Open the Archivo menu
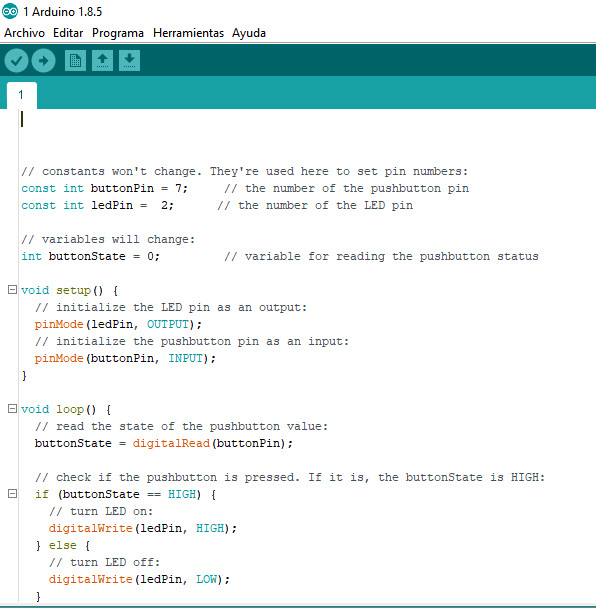 point(24,33)
